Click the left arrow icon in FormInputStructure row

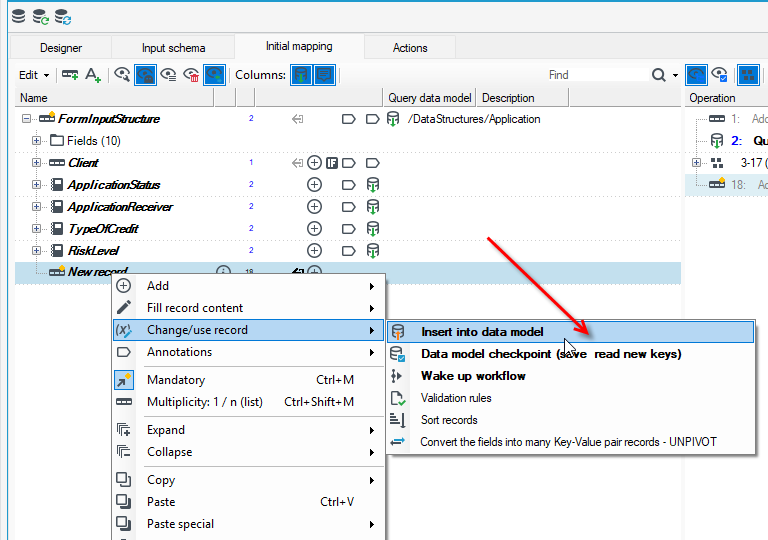(297, 119)
